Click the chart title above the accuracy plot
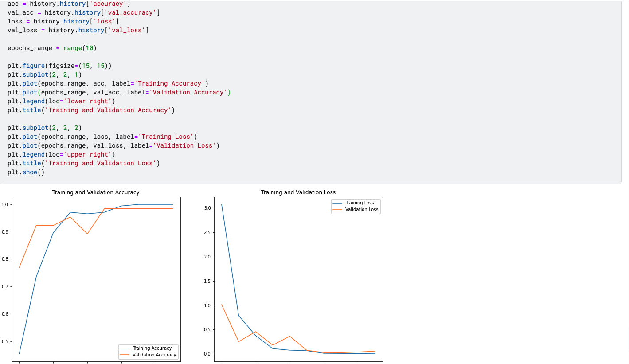629x364 pixels. [x=96, y=192]
